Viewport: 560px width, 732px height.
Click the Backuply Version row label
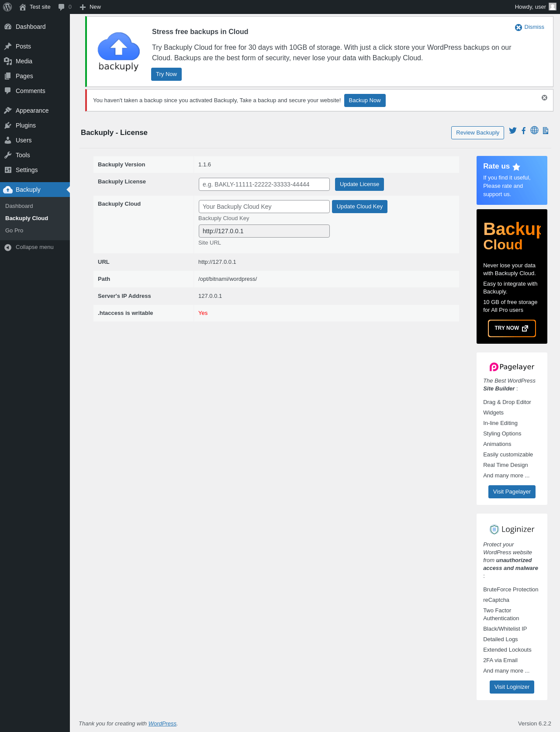pyautogui.click(x=121, y=165)
